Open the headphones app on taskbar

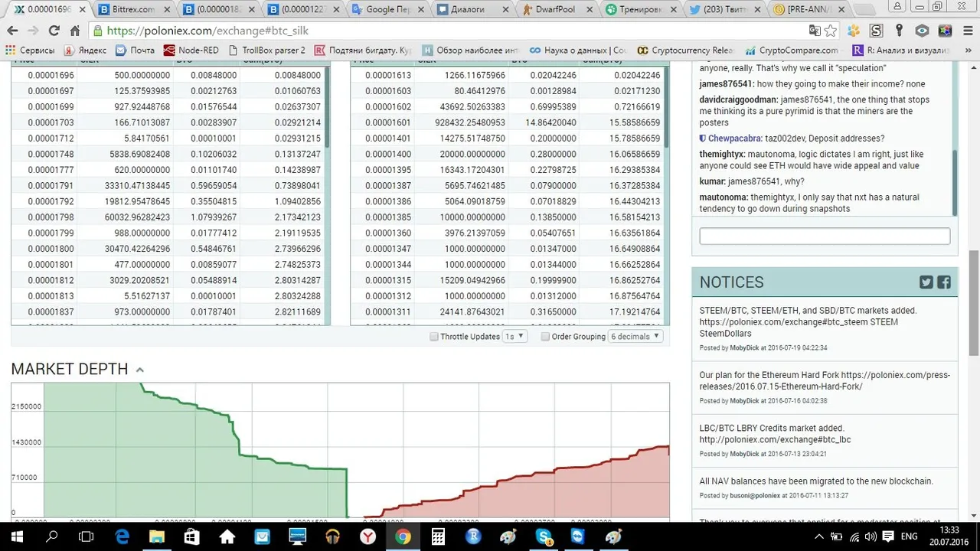(332, 536)
